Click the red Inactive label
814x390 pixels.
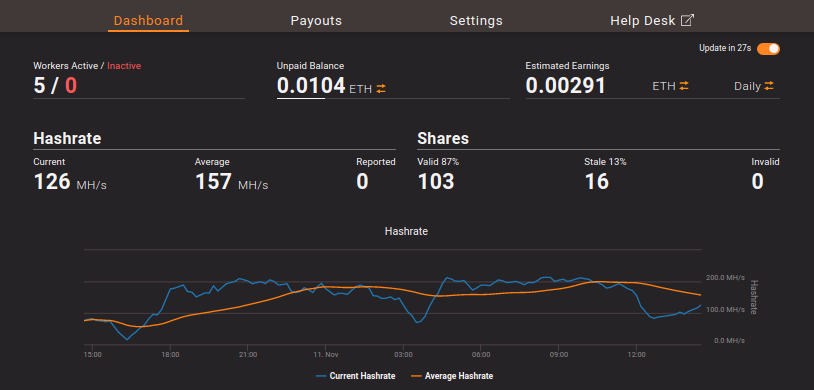point(124,66)
